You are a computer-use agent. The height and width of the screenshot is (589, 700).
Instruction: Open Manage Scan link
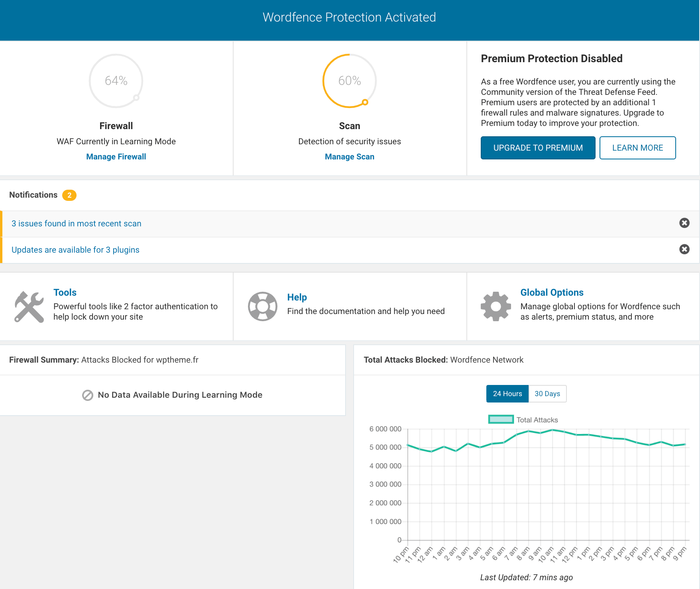pyautogui.click(x=350, y=157)
